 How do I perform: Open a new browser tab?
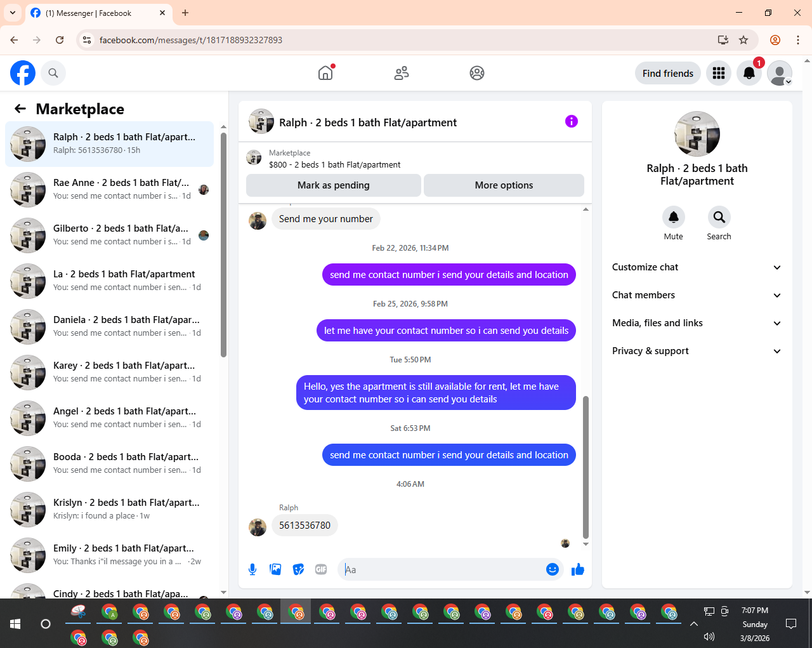185,13
